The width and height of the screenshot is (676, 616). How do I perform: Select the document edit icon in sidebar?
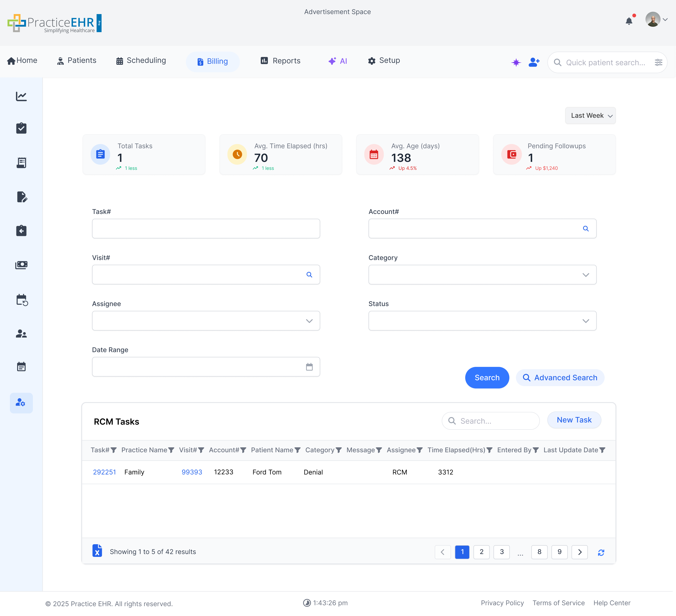click(21, 197)
